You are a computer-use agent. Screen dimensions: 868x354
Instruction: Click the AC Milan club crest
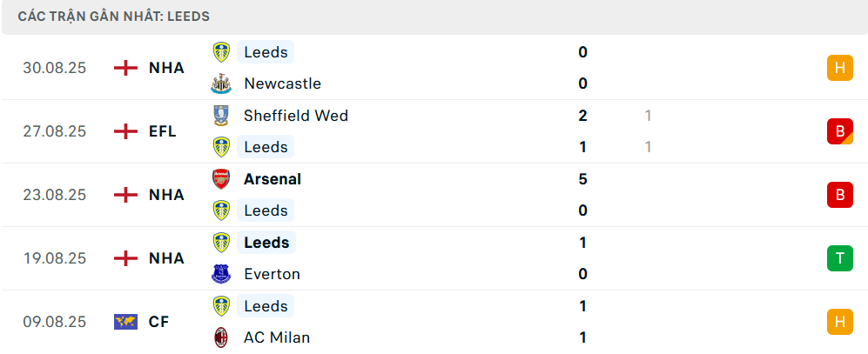click(x=221, y=337)
